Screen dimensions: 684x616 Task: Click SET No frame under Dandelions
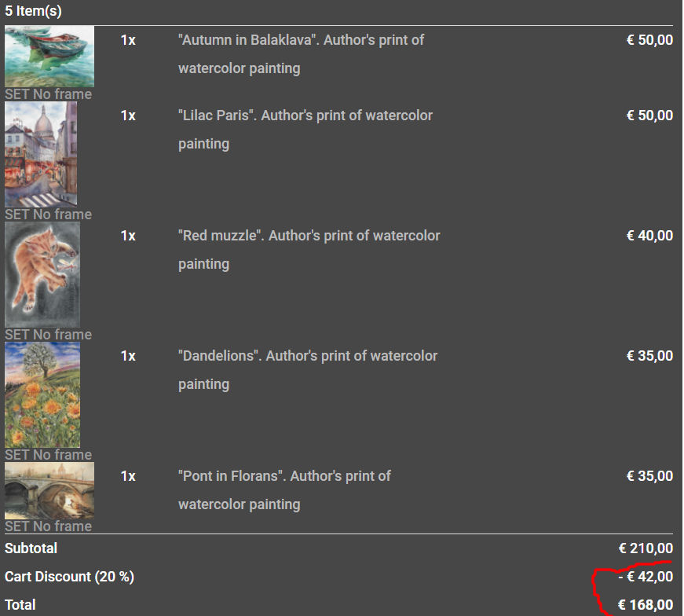tap(48, 455)
